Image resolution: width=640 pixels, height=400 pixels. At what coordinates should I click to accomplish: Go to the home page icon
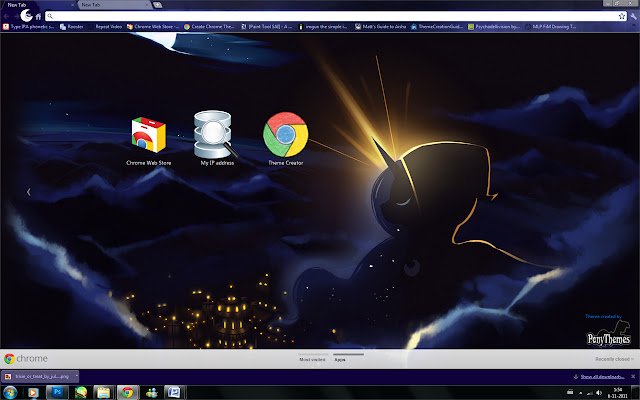click(x=38, y=17)
